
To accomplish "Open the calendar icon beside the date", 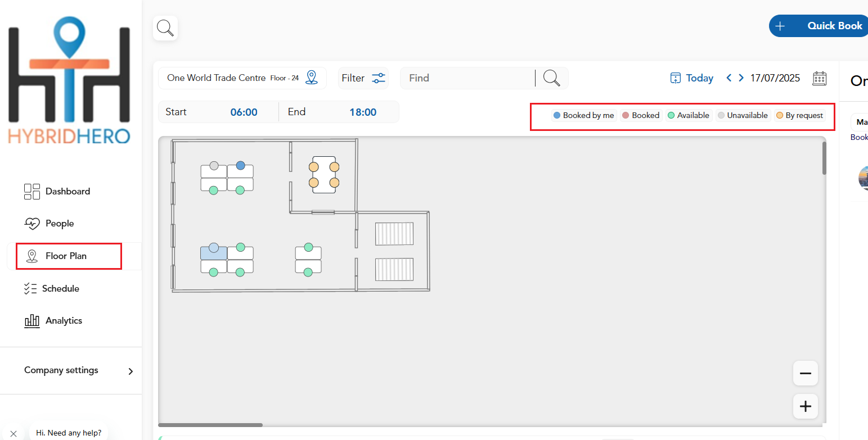I will click(x=820, y=78).
